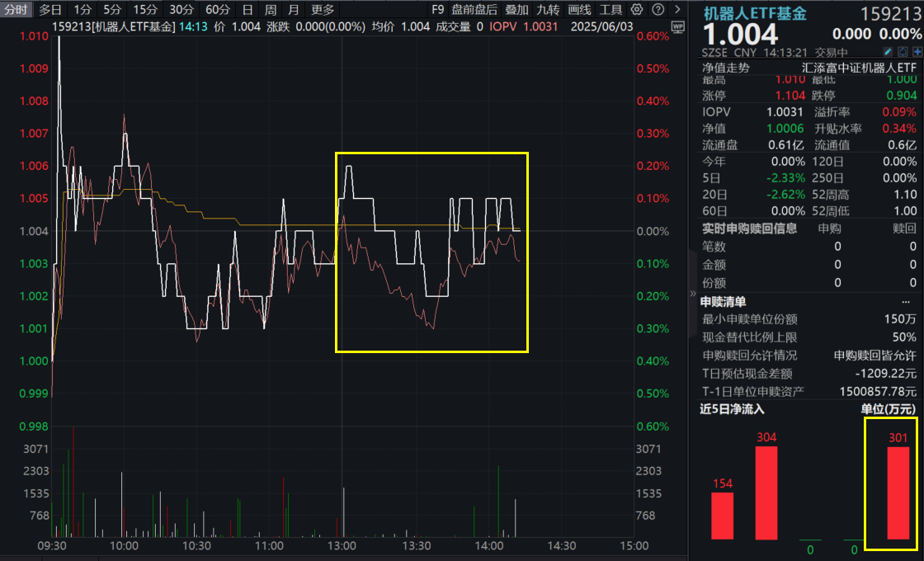This screenshot has width=924, height=561.
Task: Open the 更多 timeframes dropdown
Action: pos(323,10)
